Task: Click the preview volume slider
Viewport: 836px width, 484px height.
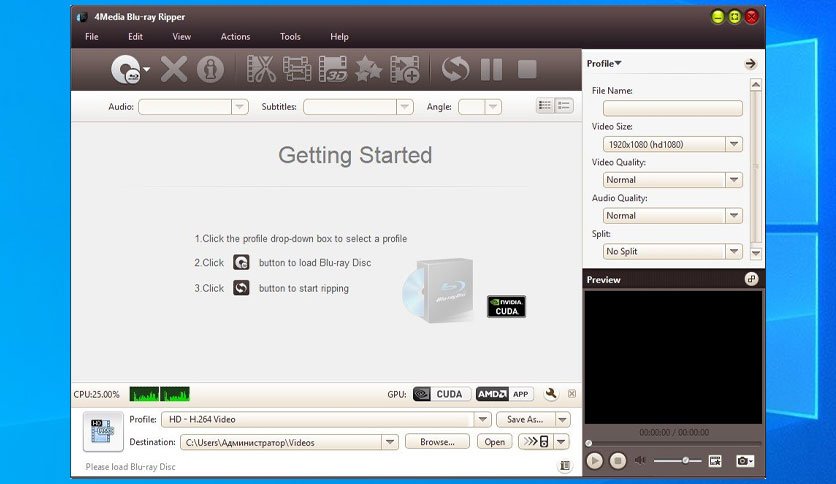Action: pyautogui.click(x=677, y=460)
